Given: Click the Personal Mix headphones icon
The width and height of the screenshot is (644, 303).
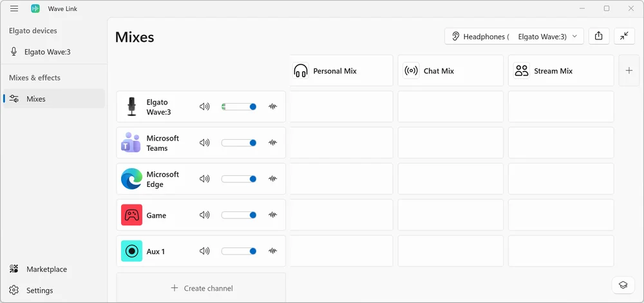Looking at the screenshot, I should point(301,71).
